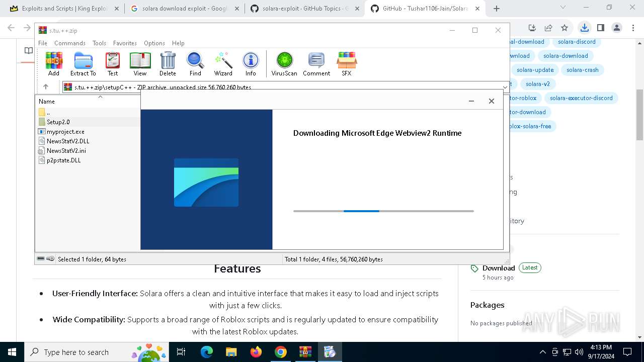Viewport: 644px width, 362px height.
Task: Run the Test archive tool
Action: point(113,64)
